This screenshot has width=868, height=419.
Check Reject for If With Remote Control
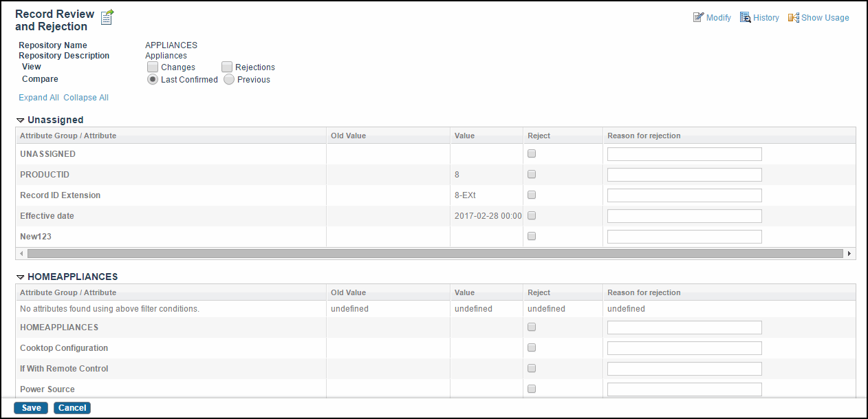532,369
